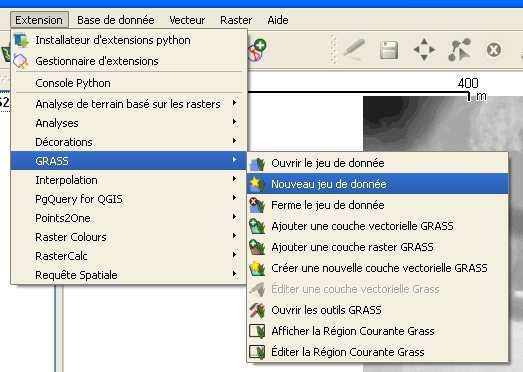
Task: Choose Installateur d'extensions python
Action: tap(129, 40)
